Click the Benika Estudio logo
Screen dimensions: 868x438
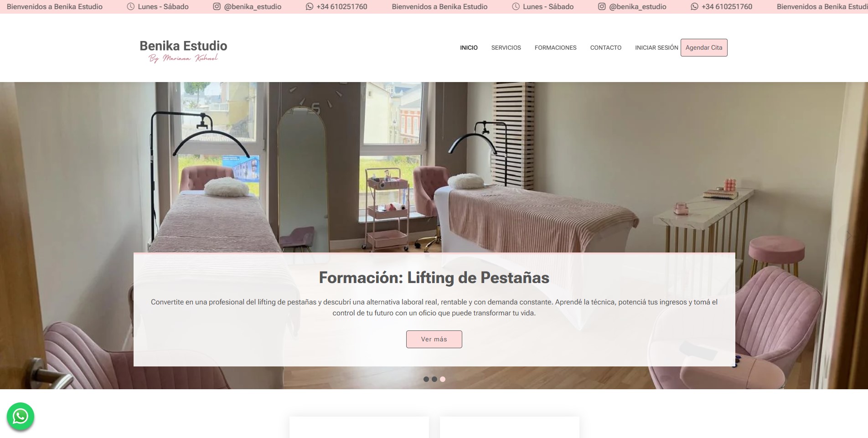coord(183,51)
